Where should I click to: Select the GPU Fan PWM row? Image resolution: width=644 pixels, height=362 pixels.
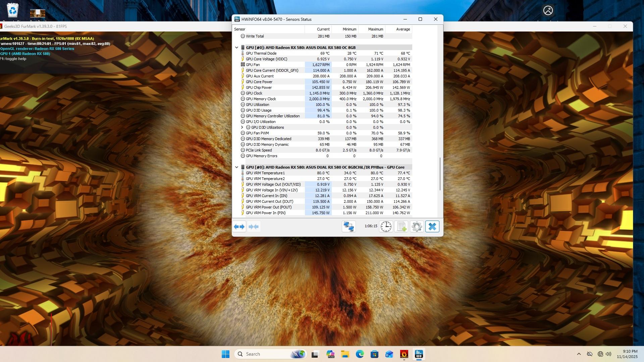(x=322, y=133)
